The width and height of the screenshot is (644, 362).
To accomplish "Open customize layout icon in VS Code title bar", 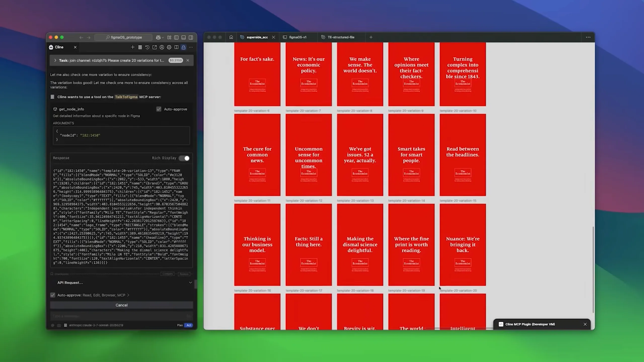I will point(169,37).
